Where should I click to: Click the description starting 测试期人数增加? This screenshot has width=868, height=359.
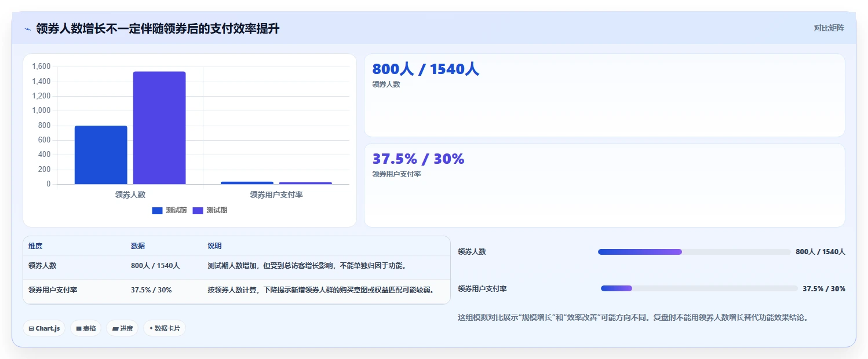pos(307,266)
